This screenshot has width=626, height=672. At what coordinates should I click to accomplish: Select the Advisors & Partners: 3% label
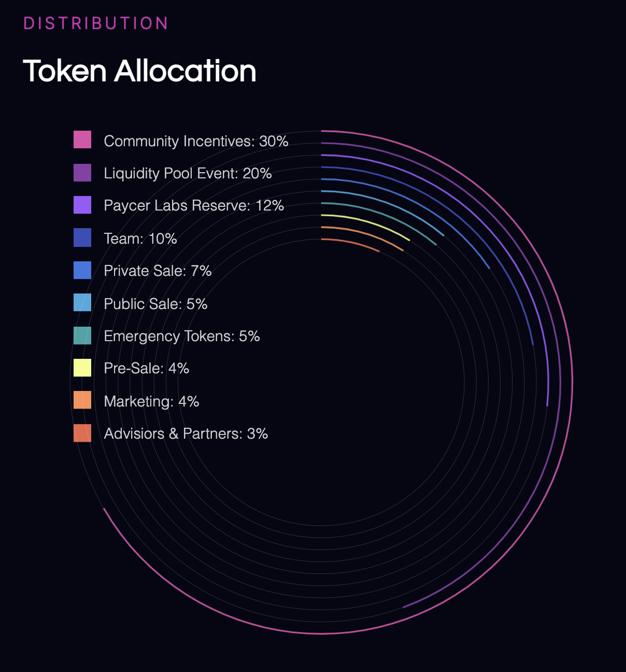click(x=186, y=433)
